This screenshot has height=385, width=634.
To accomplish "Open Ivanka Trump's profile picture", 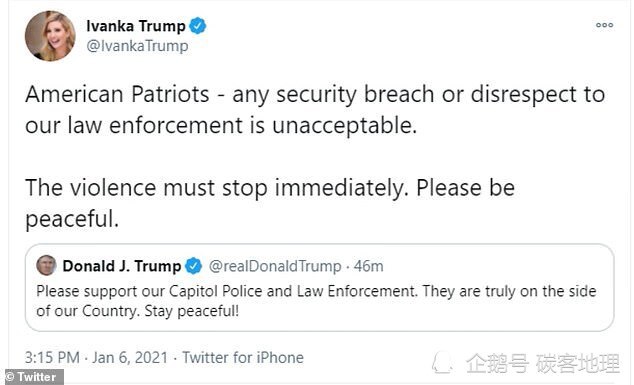I will pos(50,36).
